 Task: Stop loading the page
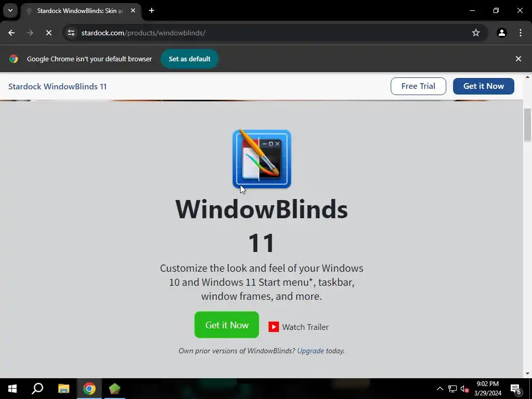point(49,33)
